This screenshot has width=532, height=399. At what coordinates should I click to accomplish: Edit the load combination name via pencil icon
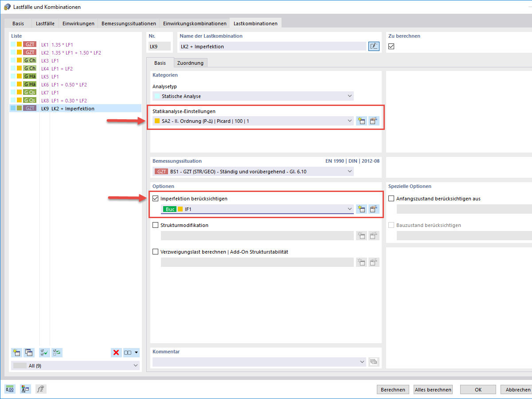(x=373, y=46)
